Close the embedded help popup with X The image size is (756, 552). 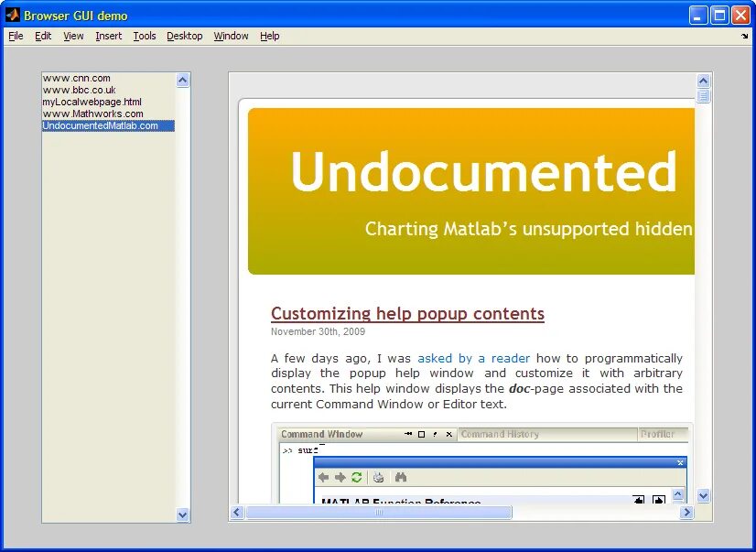coord(680,463)
